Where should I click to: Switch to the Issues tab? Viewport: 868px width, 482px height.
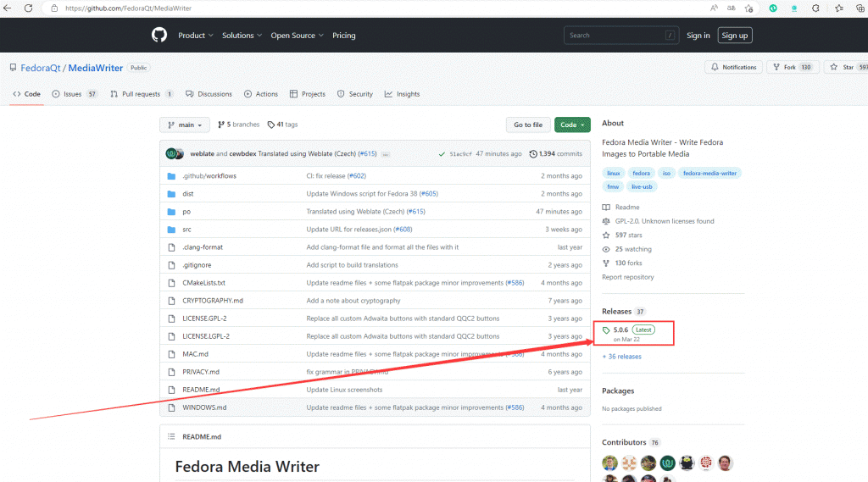click(x=74, y=94)
